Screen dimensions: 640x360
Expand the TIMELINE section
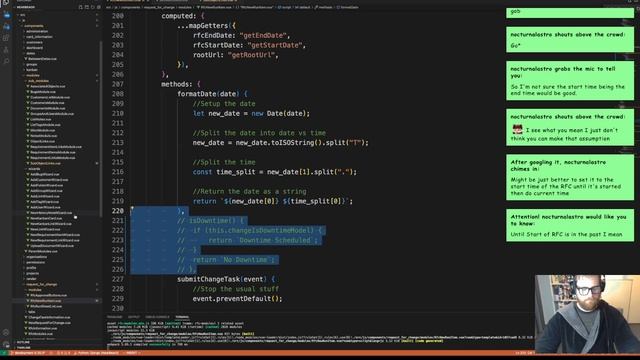click(x=23, y=347)
